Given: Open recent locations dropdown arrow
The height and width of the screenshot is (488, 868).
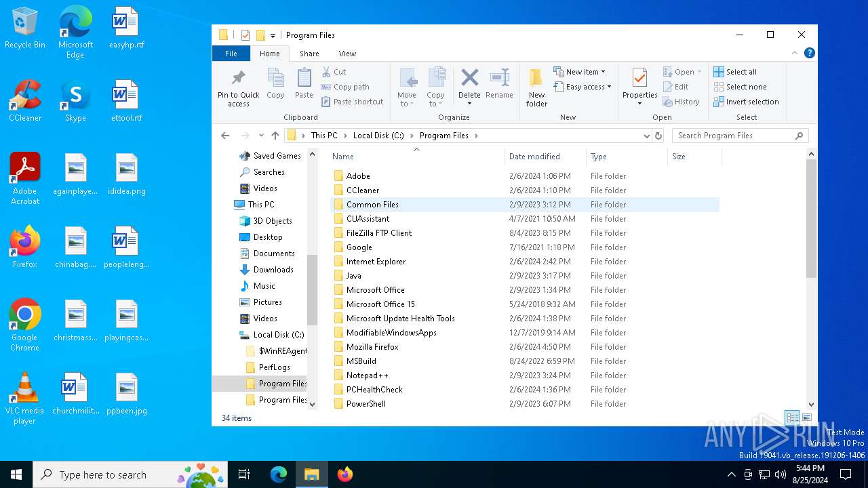Looking at the screenshot, I should coord(261,136).
